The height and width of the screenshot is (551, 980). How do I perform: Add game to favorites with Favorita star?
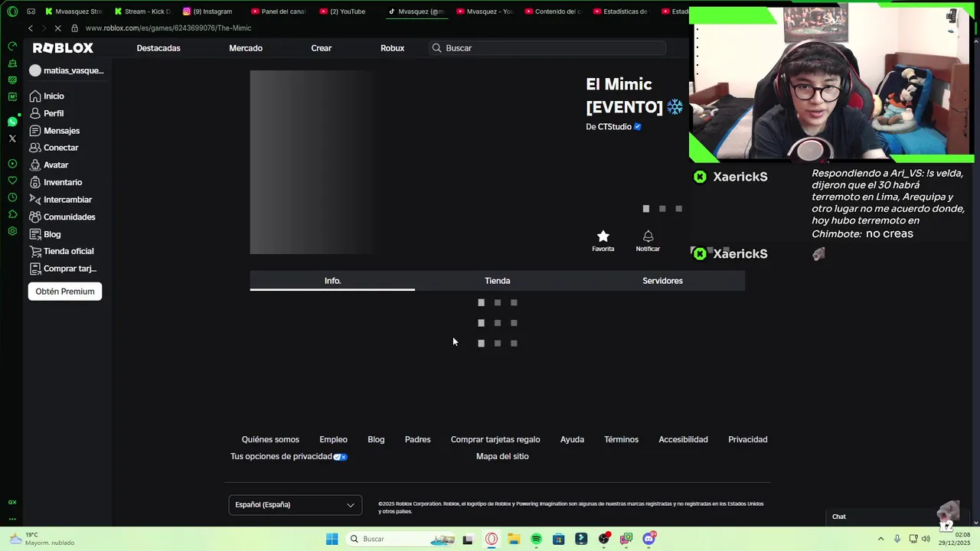coord(603,240)
